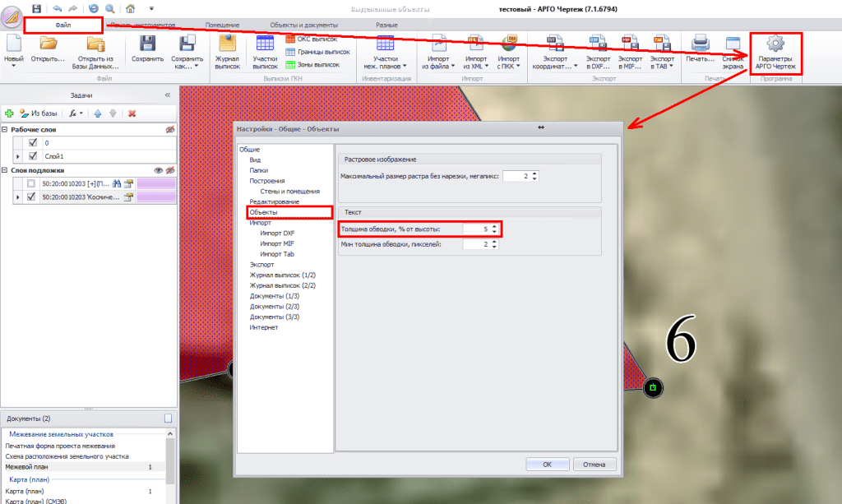Select Объекты in settings tree

[x=263, y=212]
